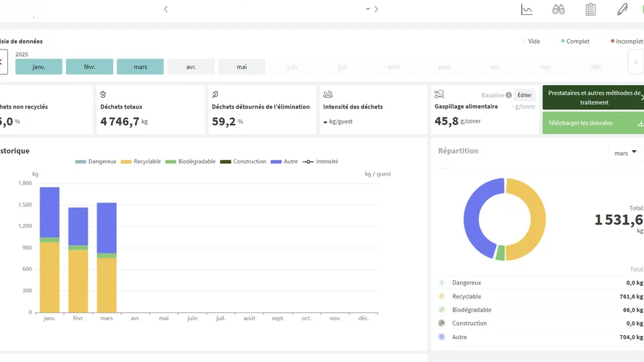
Task: Select the mars month tab
Action: (140, 66)
